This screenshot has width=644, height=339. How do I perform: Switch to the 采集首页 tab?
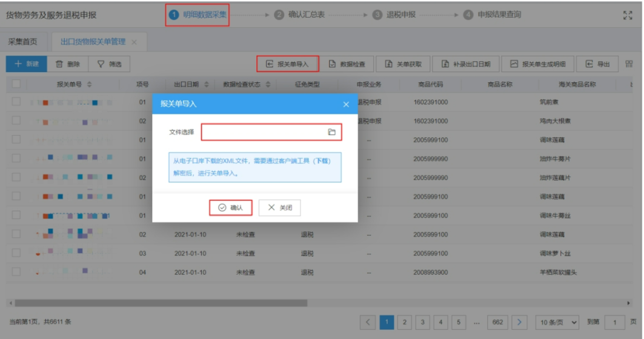click(x=22, y=42)
